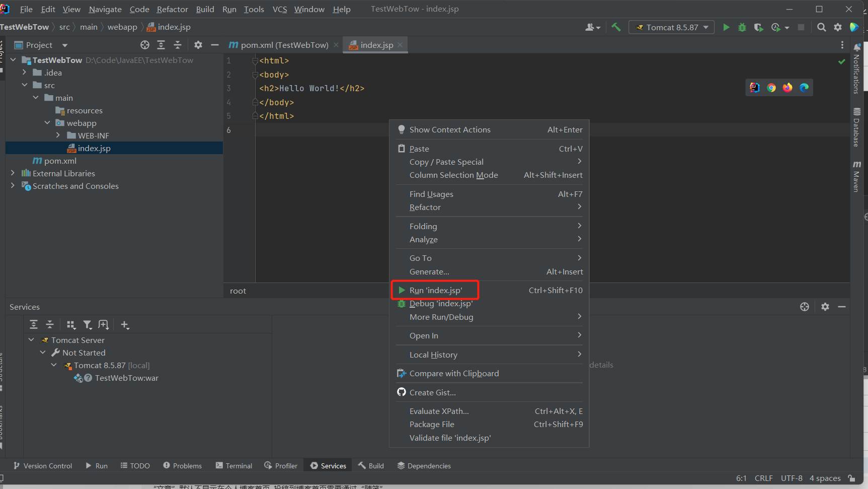
Task: Expand the WEB-INF folder
Action: (58, 135)
